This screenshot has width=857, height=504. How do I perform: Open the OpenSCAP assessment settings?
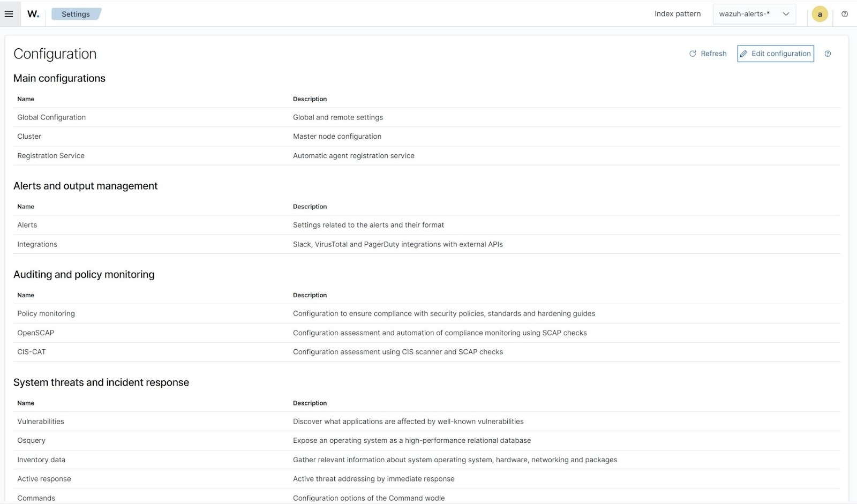(35, 333)
